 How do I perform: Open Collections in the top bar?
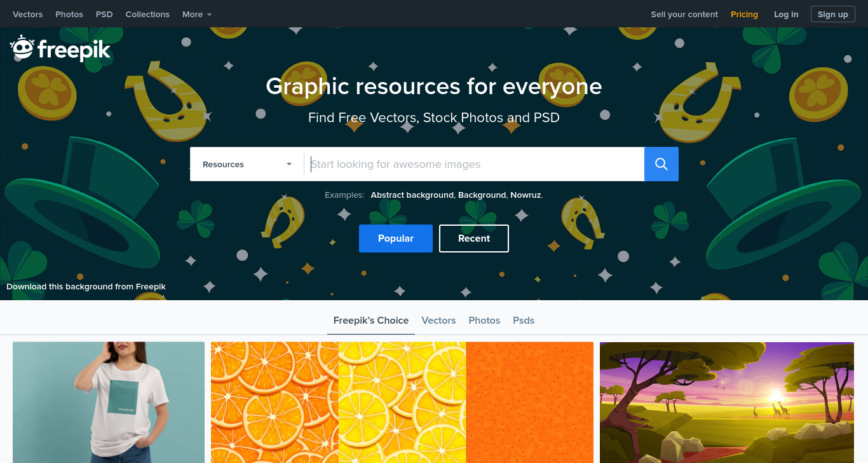pyautogui.click(x=147, y=14)
